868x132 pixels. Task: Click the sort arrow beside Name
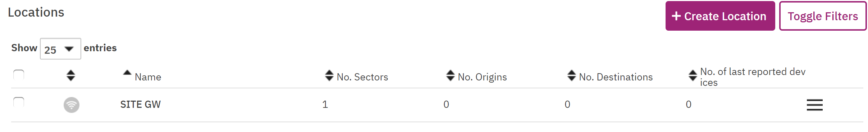pos(127,72)
